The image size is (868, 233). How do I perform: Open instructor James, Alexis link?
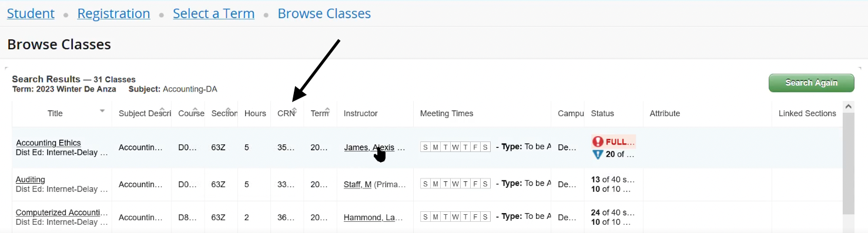(369, 147)
